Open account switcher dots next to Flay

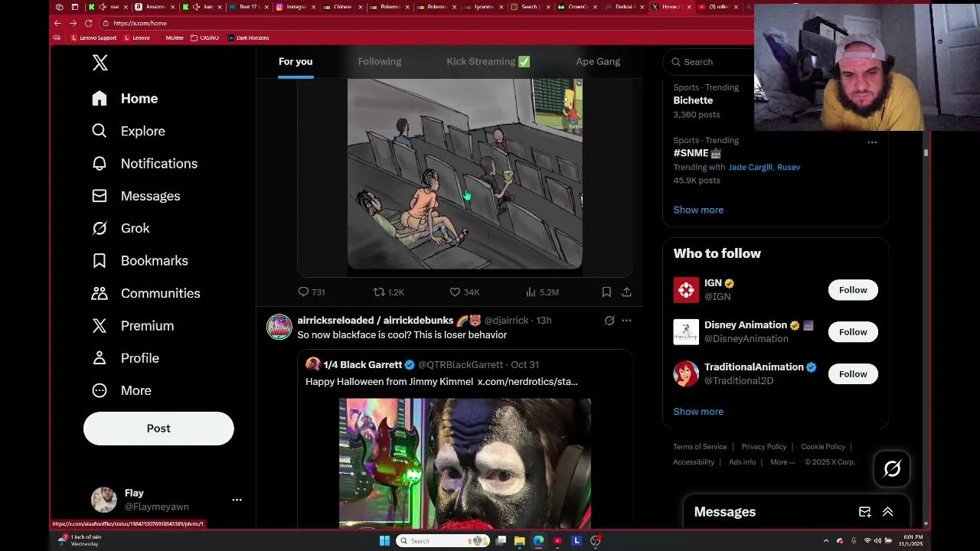237,500
